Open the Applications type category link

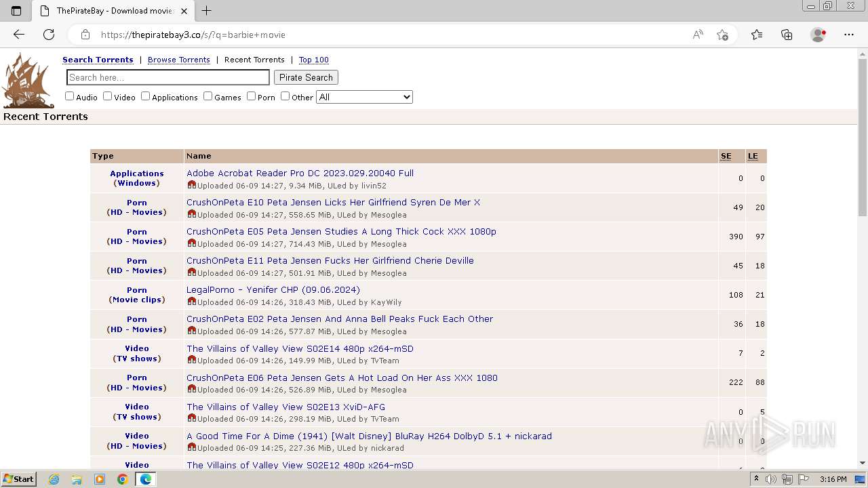click(x=137, y=174)
